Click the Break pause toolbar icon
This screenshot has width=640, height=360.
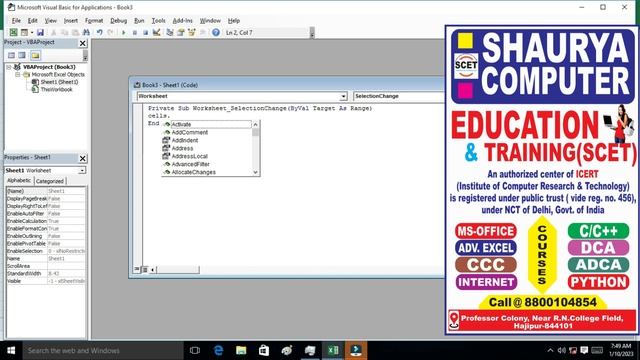[x=134, y=32]
